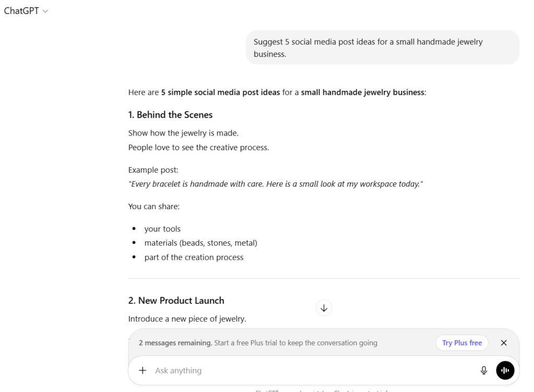Click the bold "small handmade jewelry business" text
This screenshot has height=392, width=534.
(362, 93)
